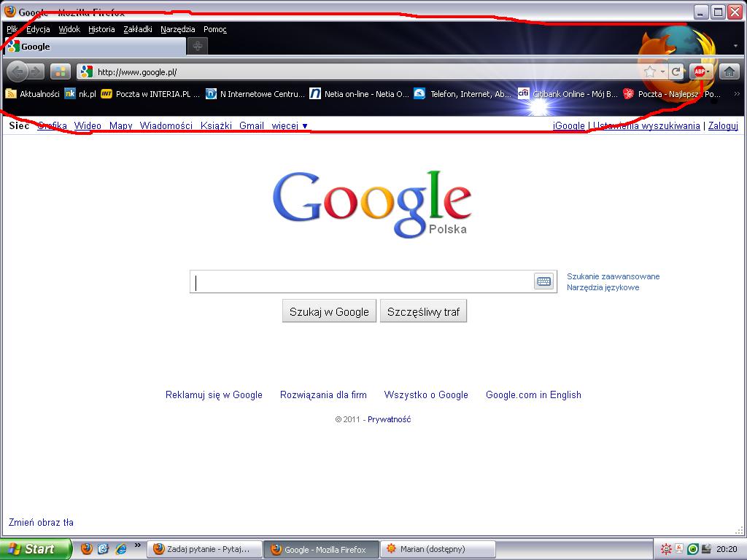
Task: Open the list-all-tabs dropdown arrow
Action: 735,46
